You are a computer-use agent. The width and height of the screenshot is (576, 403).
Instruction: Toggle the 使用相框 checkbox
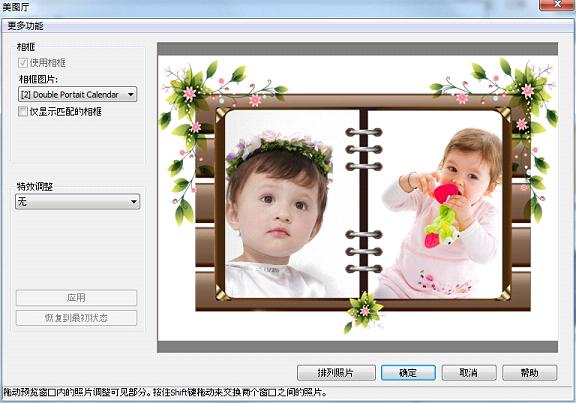(x=23, y=63)
